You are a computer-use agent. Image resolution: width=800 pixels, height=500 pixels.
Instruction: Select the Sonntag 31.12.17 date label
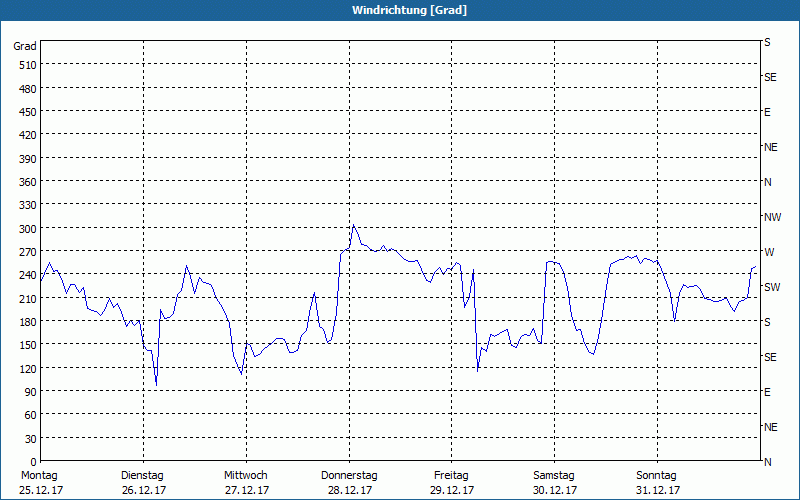(x=657, y=483)
